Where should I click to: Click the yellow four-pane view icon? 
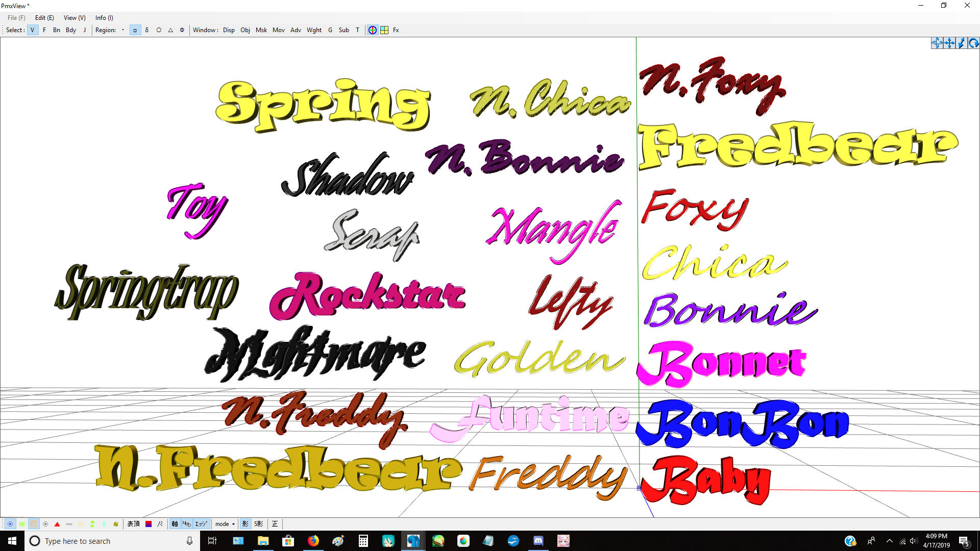point(384,30)
